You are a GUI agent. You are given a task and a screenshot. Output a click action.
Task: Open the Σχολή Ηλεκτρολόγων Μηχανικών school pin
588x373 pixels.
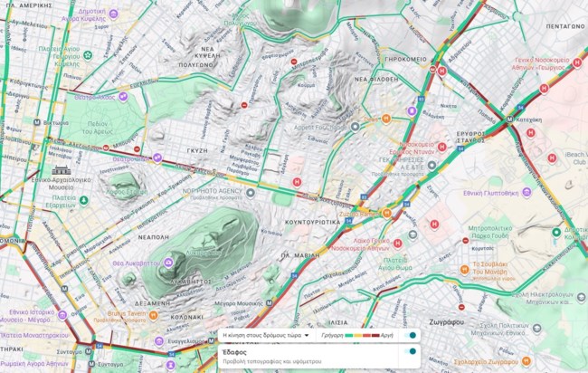point(582,297)
